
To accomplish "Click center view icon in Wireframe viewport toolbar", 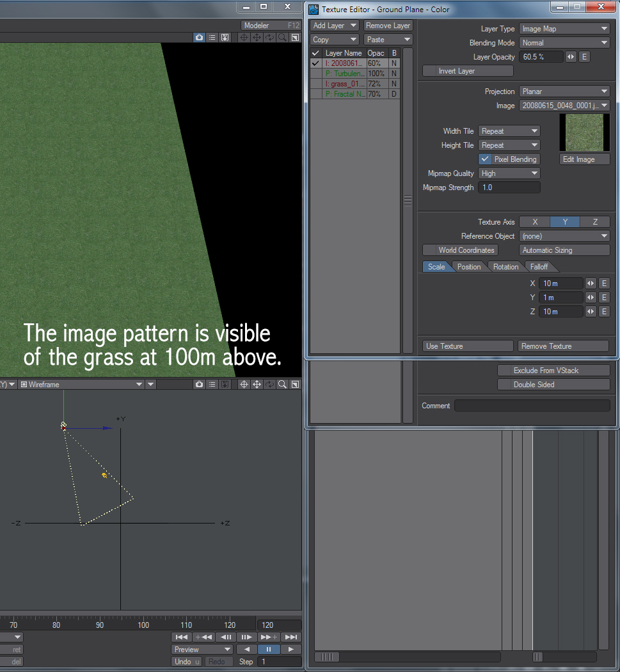I will click(x=244, y=385).
